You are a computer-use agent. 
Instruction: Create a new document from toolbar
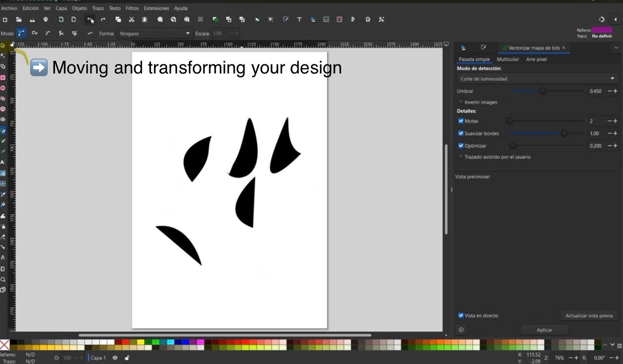[5, 19]
